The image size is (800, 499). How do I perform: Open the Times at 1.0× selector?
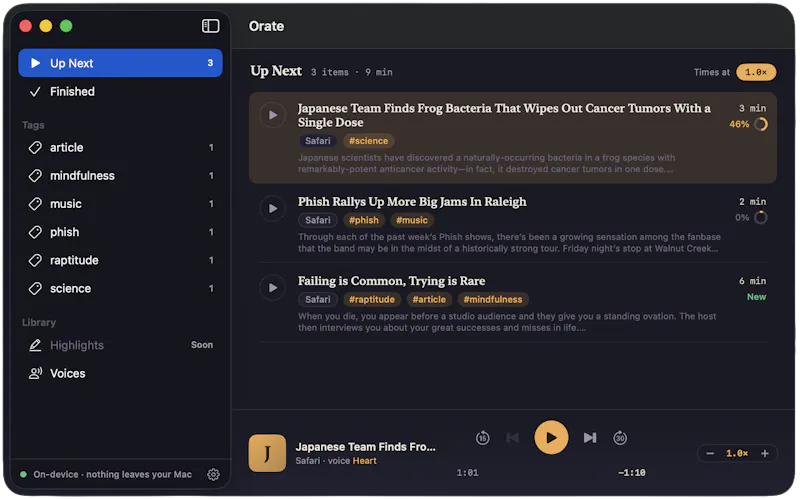(756, 72)
